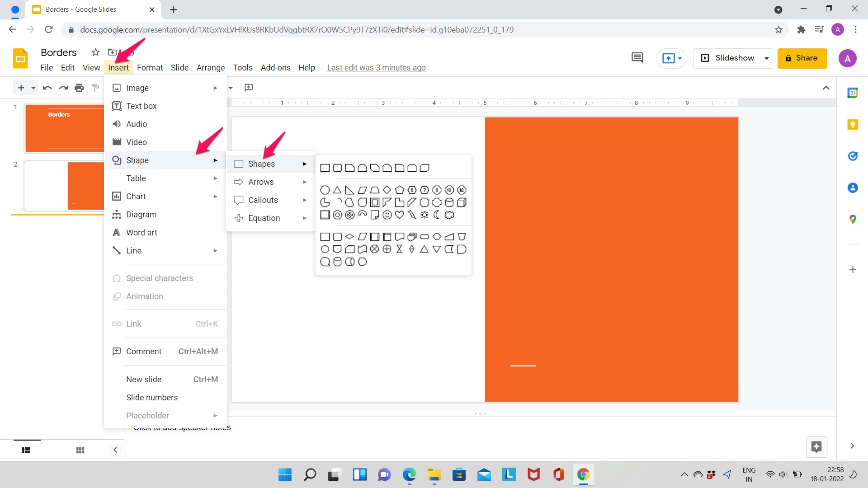Image resolution: width=868 pixels, height=488 pixels.
Task: Expand the Arrows submenu arrow
Action: click(x=305, y=182)
